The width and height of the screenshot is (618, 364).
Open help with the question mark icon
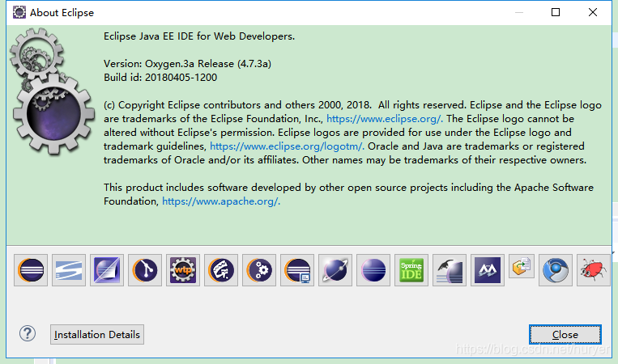28,334
